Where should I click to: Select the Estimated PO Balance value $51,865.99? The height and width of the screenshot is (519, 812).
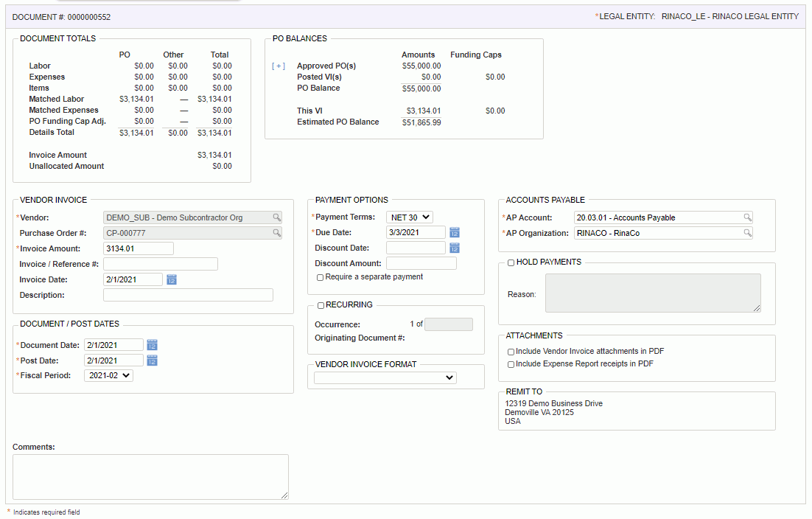point(421,123)
